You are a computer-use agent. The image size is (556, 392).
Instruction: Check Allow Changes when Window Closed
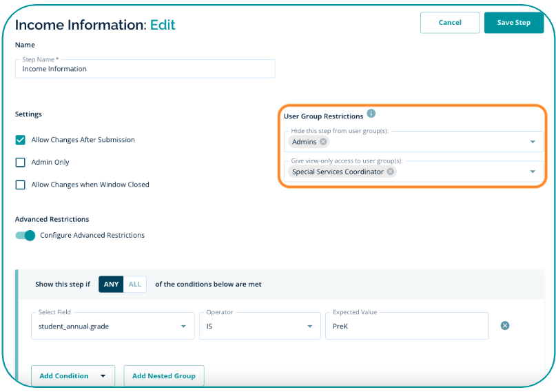coord(21,185)
